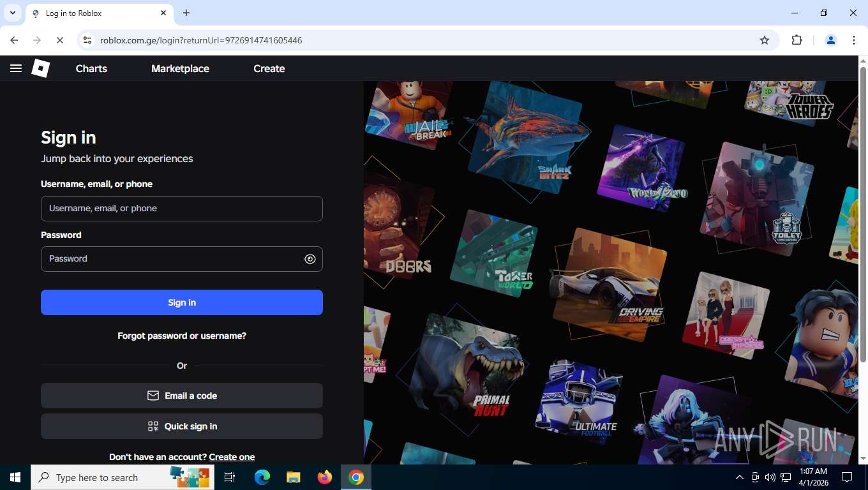Image resolution: width=868 pixels, height=490 pixels.
Task: Launch Microsoft Edge from the taskbar
Action: [262, 477]
